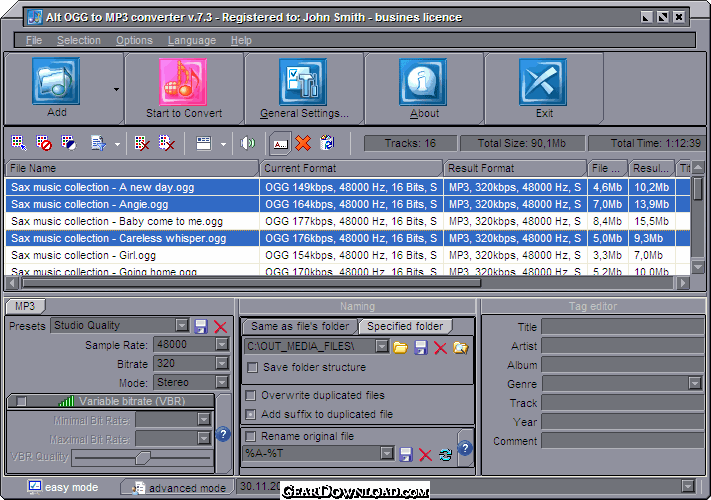The image size is (711, 500).
Task: Open the Mode Stereo dropdown
Action: click(x=221, y=383)
